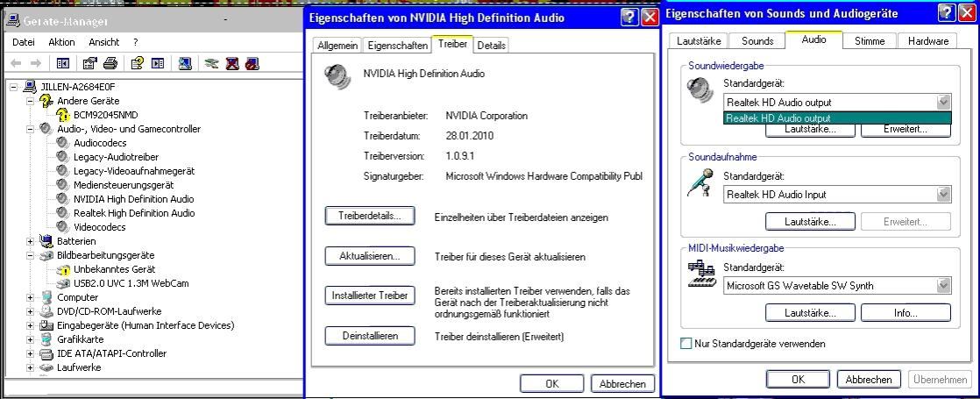The image size is (980, 399).
Task: Select the speaker icon next to Legacy-Audiotreiber
Action: 62,156
